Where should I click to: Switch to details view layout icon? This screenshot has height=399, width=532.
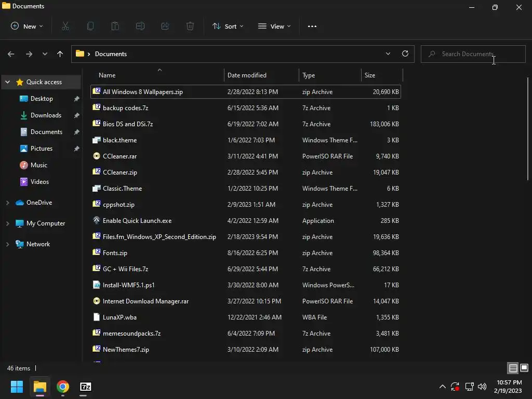point(513,368)
